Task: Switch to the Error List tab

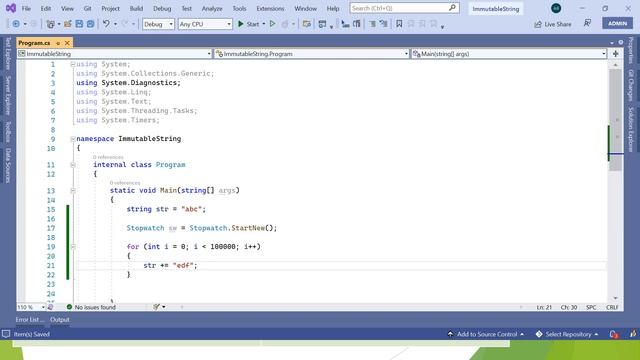Action: pos(30,320)
